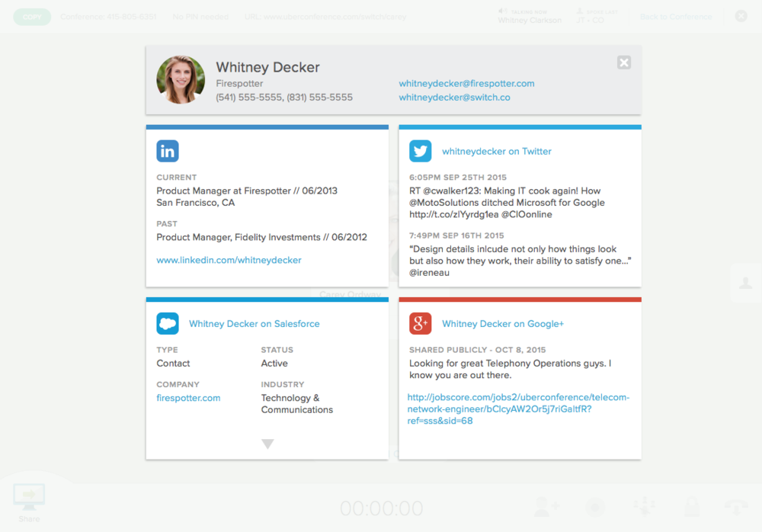Click the No PIN needed text
This screenshot has width=762, height=532.
(200, 17)
